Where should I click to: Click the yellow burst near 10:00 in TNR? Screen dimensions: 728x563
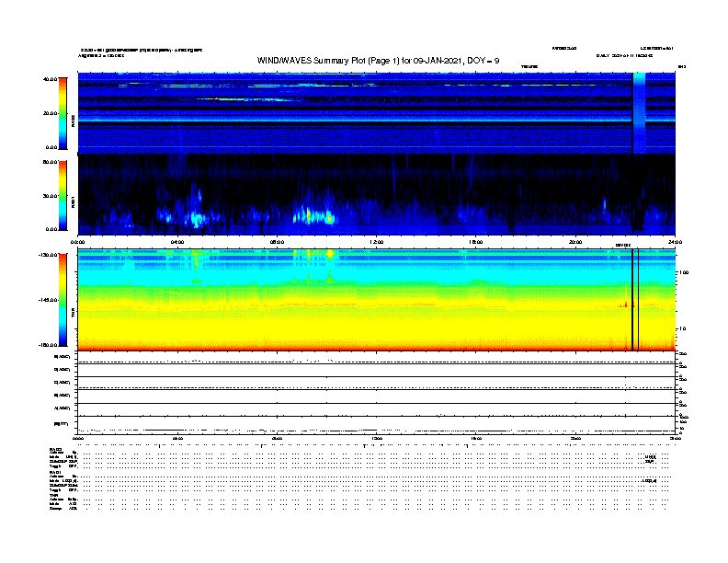pos(330,254)
